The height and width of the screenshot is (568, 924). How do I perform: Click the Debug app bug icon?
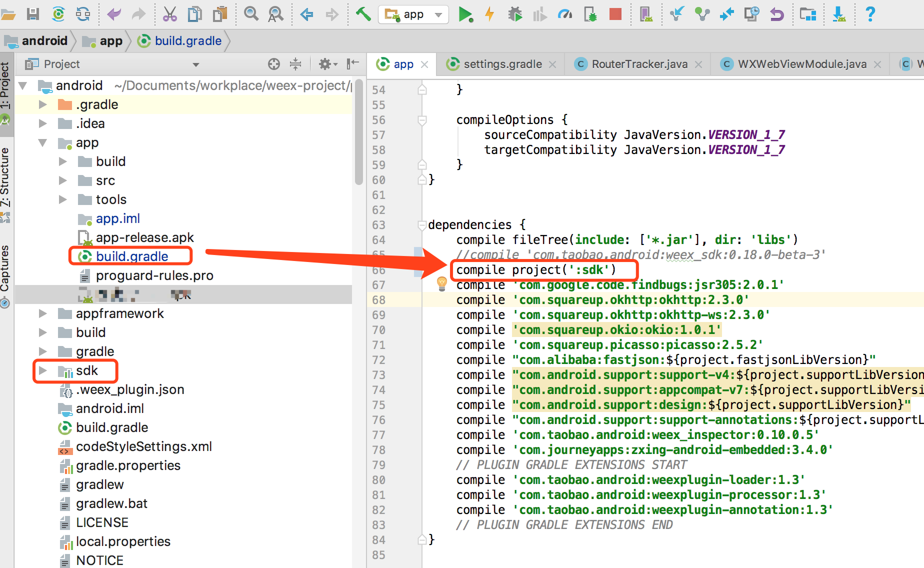tap(515, 14)
